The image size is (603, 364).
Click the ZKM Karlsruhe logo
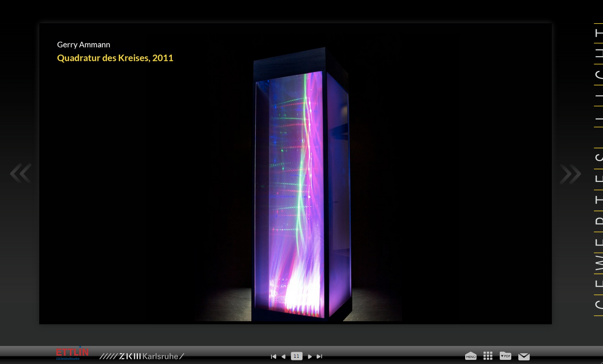coord(141,356)
